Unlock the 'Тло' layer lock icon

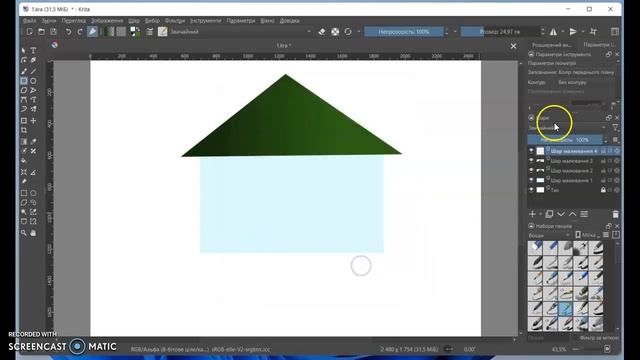(603, 190)
